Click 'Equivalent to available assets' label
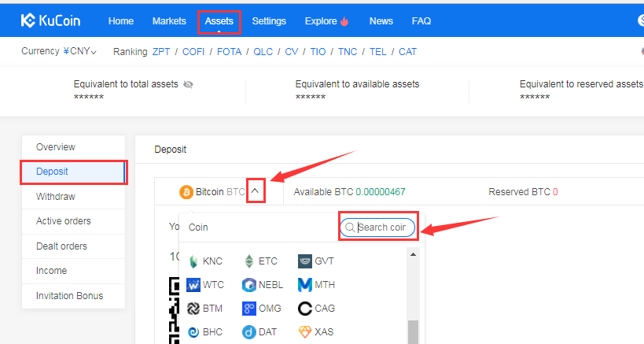The height and width of the screenshot is (344, 644). tap(357, 84)
